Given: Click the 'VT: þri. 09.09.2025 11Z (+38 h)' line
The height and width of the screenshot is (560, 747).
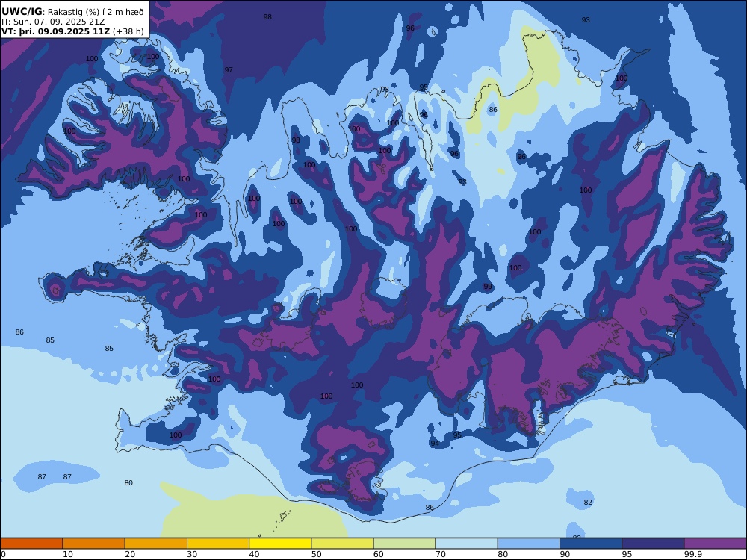Looking at the screenshot, I should click(x=72, y=31).
